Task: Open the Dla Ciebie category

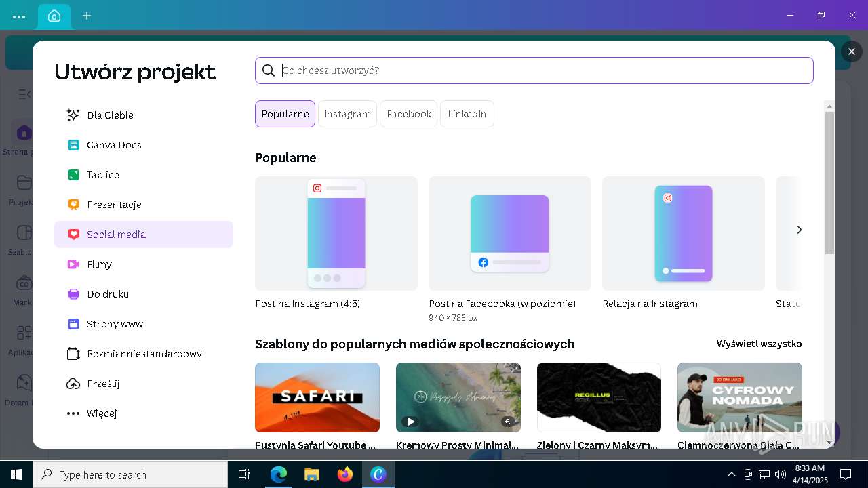Action: click(144, 115)
